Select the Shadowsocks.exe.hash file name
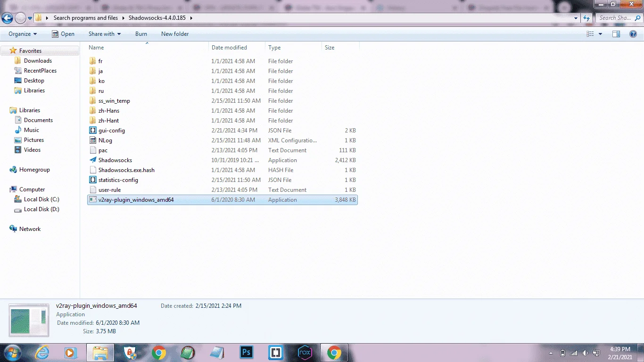644x362 pixels. pyautogui.click(x=126, y=170)
